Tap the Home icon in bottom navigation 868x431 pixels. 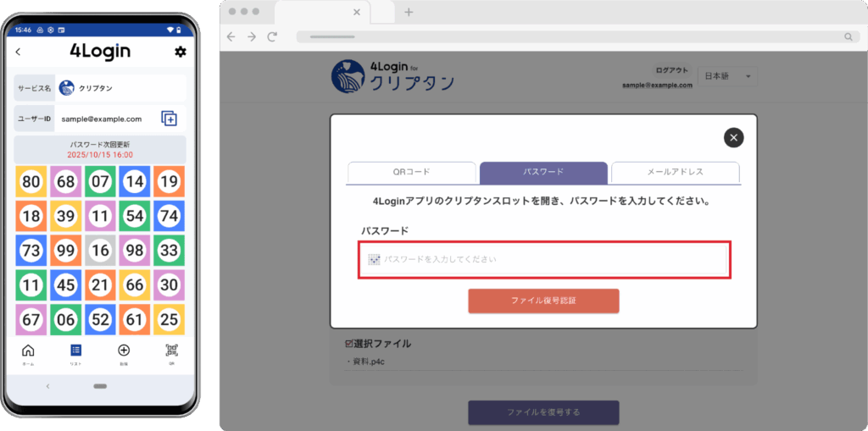coord(28,351)
